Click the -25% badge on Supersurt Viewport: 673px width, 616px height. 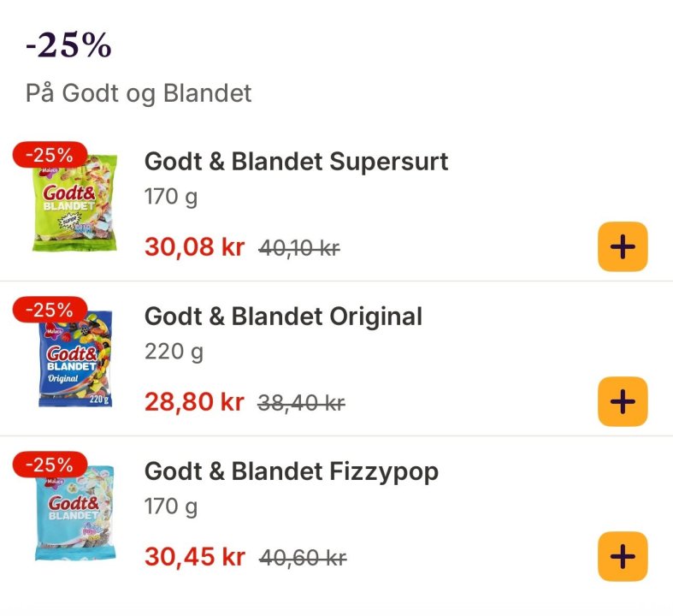[50, 156]
